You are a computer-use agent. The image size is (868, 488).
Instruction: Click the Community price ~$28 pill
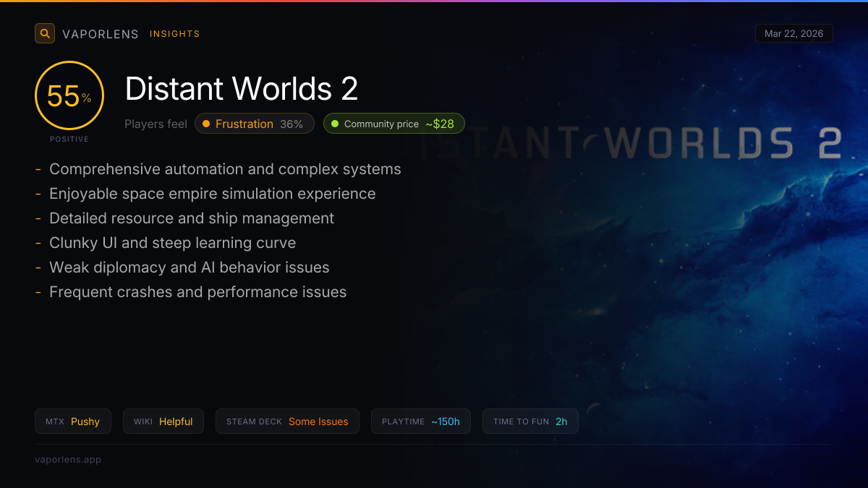click(x=393, y=124)
